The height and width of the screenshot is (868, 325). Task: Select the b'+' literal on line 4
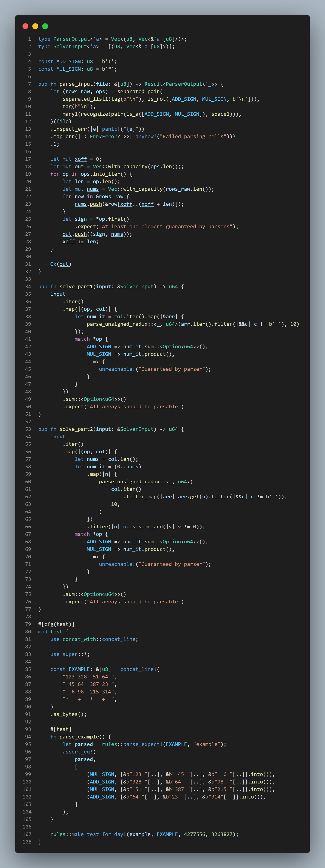click(108, 61)
